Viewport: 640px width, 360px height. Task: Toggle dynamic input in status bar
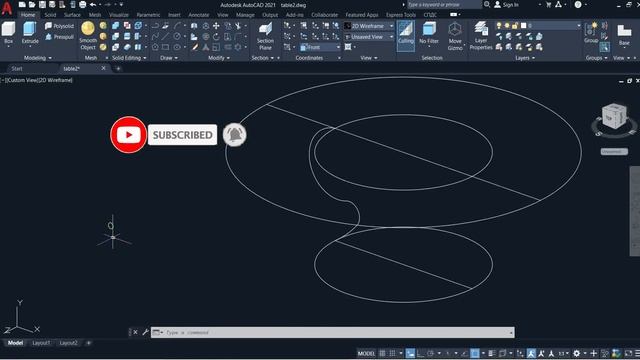coord(410,353)
